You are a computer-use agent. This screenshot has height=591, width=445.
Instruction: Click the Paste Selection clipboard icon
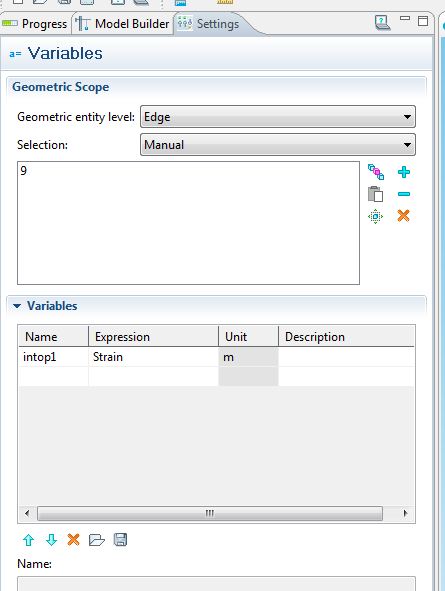(375, 194)
